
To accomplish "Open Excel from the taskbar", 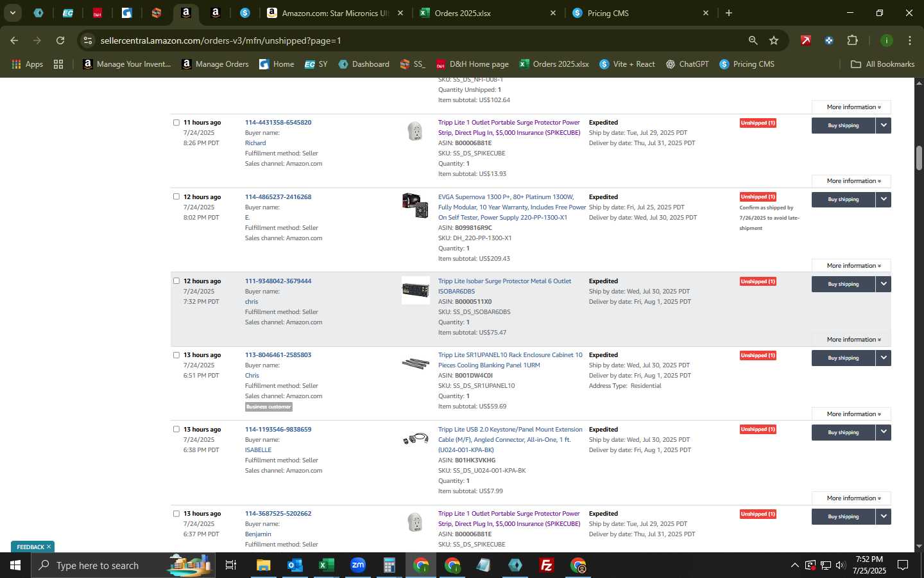I will [x=326, y=565].
